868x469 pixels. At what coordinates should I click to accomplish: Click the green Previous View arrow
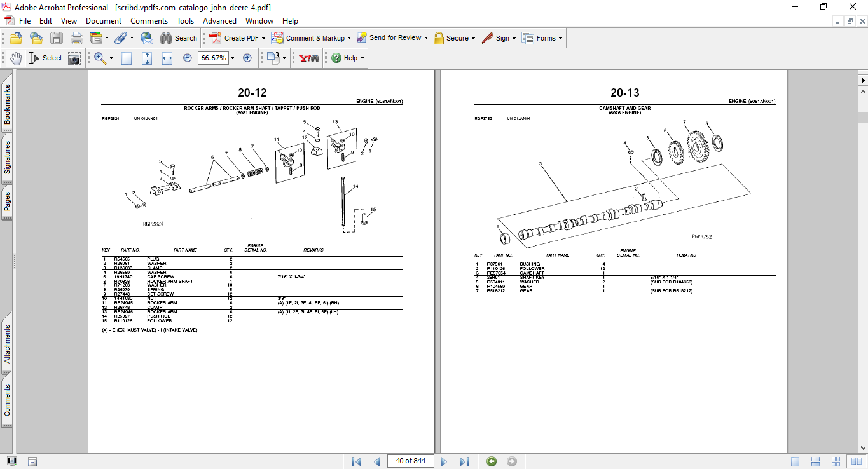492,461
